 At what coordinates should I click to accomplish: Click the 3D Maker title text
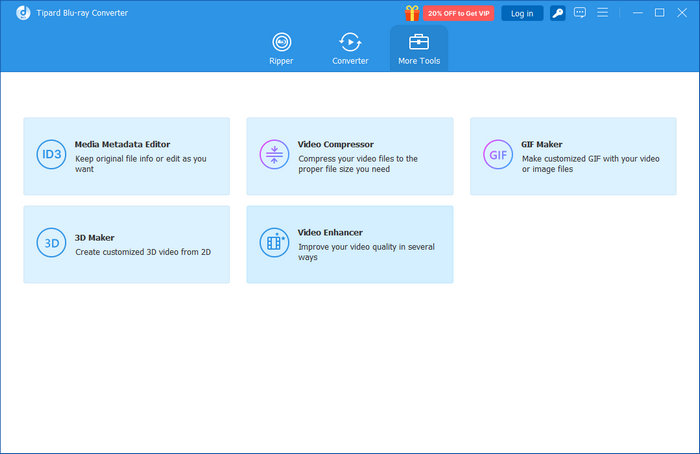(x=94, y=238)
